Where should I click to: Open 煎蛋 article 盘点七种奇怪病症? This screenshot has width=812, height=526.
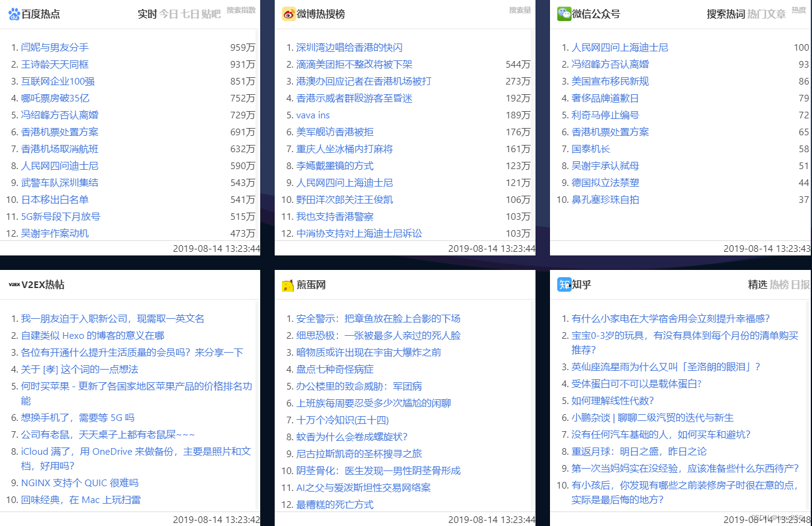pos(335,369)
